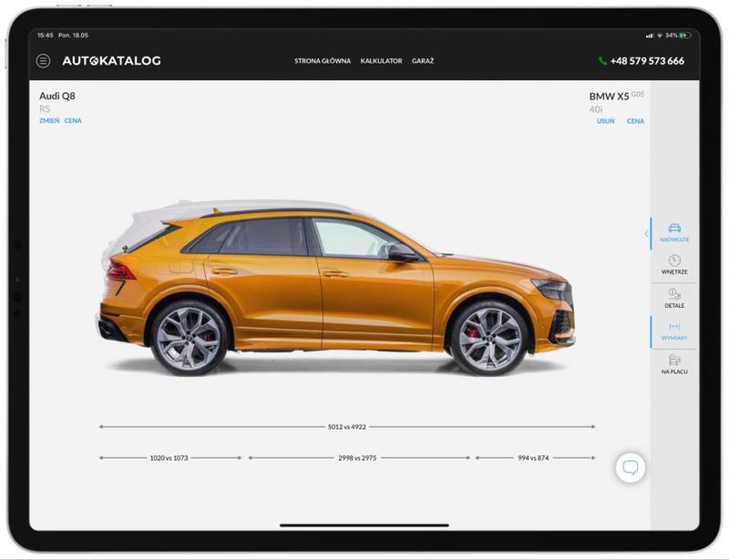Viewport: 729px width, 560px height.
Task: Open the Na placu icon
Action: click(674, 361)
